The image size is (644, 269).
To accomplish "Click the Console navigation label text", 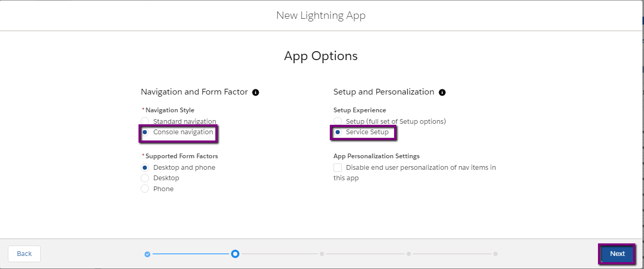I will 183,132.
